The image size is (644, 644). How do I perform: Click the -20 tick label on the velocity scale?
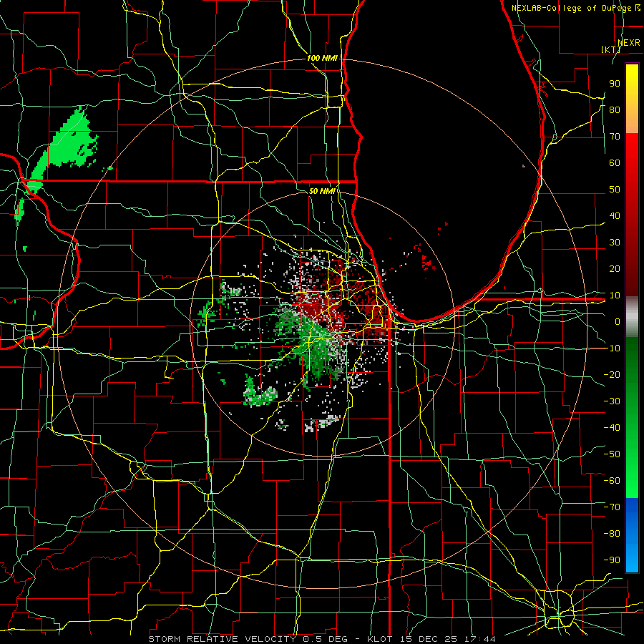pyautogui.click(x=612, y=374)
